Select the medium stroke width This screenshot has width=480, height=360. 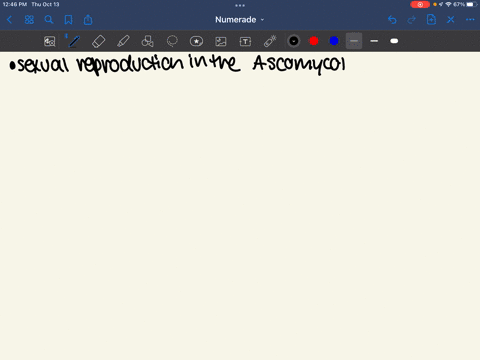coord(374,41)
